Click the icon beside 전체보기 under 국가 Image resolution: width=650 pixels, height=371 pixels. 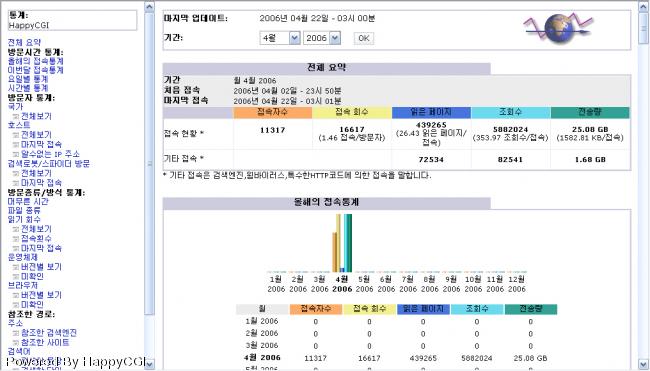[x=16, y=116]
